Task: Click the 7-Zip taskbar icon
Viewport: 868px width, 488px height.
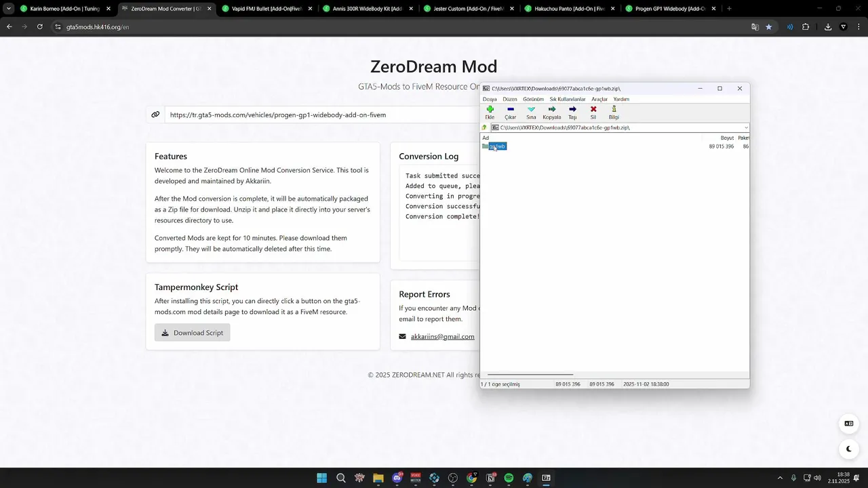Action: 546,478
